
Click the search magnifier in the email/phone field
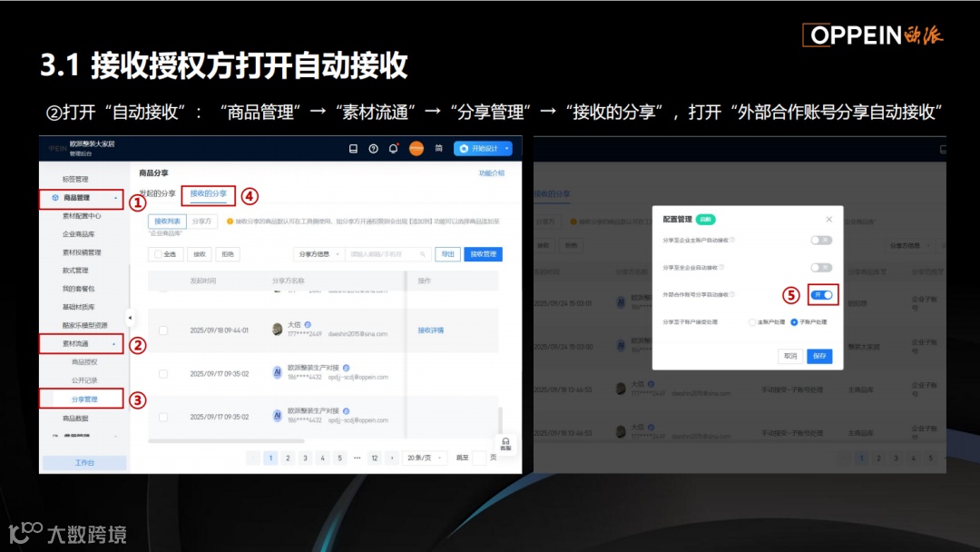(423, 254)
